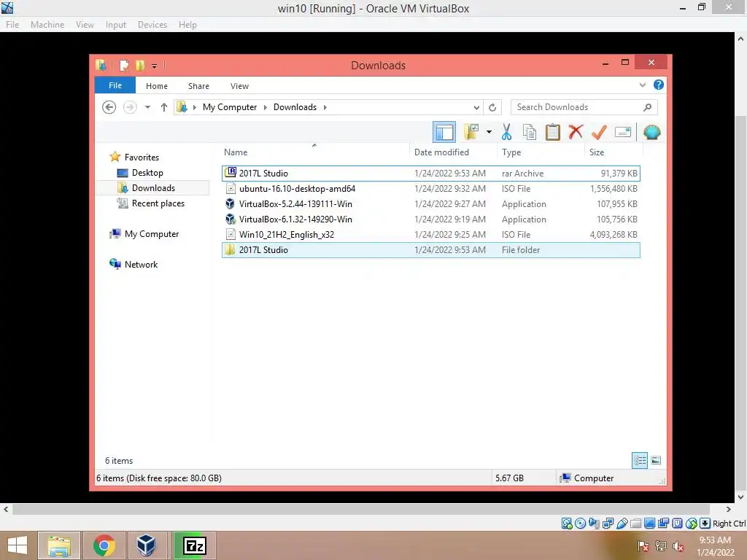
Task: Expand the ribbon using the chevron
Action: point(642,85)
